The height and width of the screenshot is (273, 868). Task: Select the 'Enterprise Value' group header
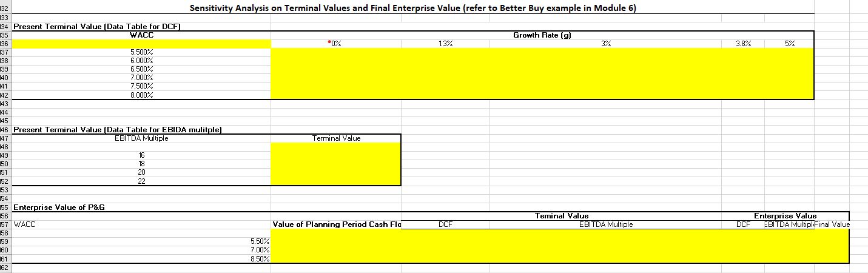[785, 216]
